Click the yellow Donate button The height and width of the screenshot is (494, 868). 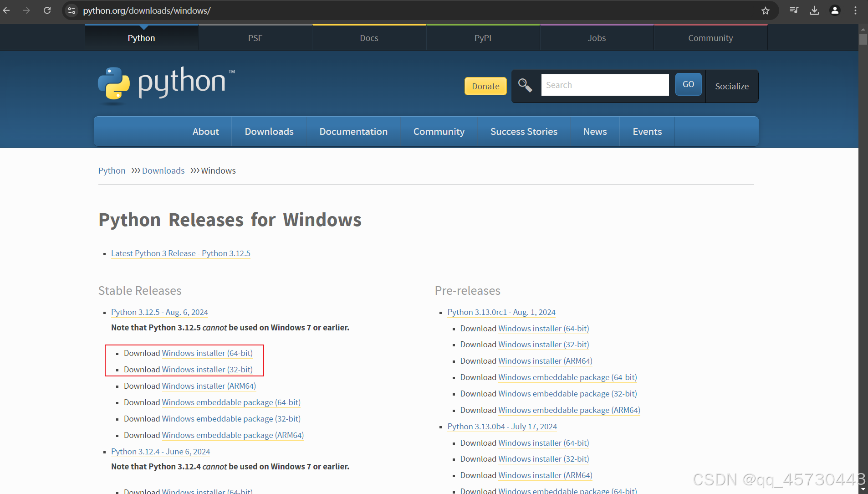tap(485, 86)
